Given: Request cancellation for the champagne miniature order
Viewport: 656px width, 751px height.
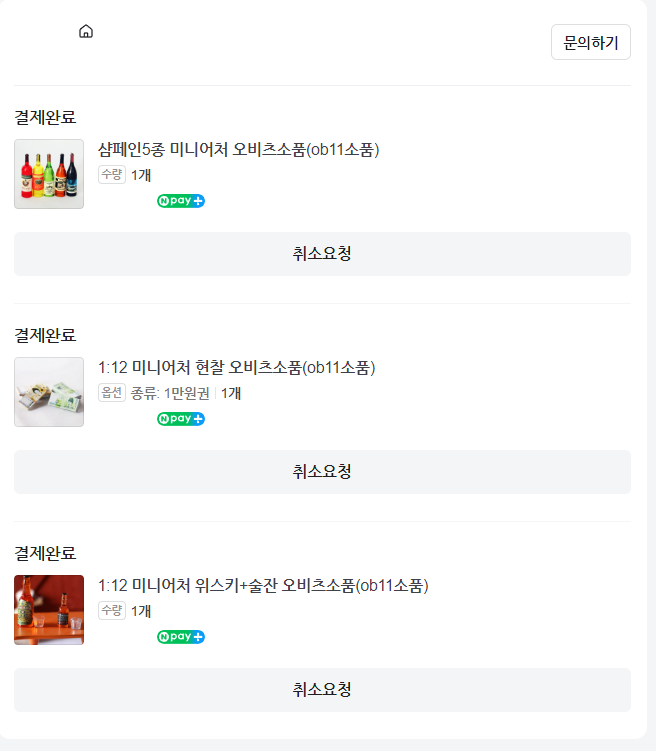Looking at the screenshot, I should [322, 254].
